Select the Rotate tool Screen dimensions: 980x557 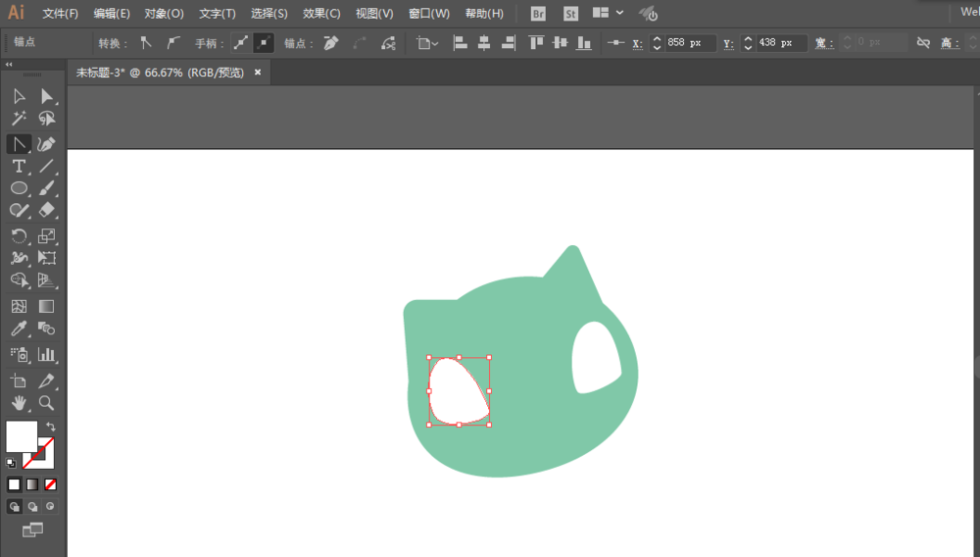pos(19,236)
